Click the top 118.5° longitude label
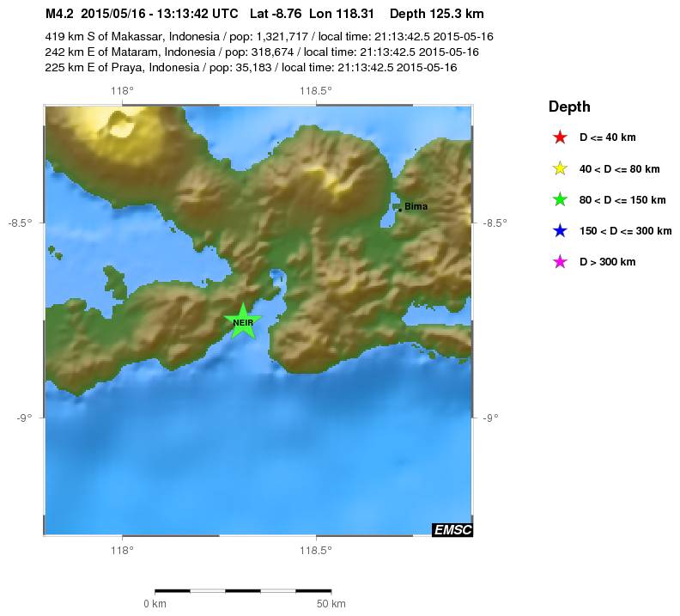The width and height of the screenshot is (680, 616). (x=316, y=91)
